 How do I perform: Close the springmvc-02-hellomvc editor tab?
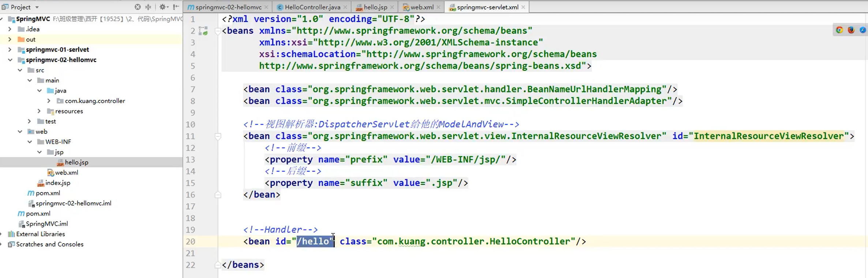click(x=266, y=7)
